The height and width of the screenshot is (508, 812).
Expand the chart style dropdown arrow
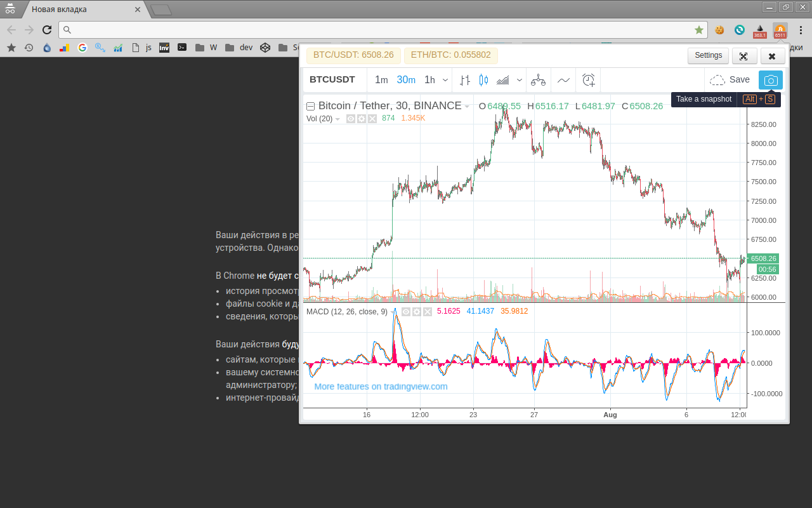[x=520, y=80]
